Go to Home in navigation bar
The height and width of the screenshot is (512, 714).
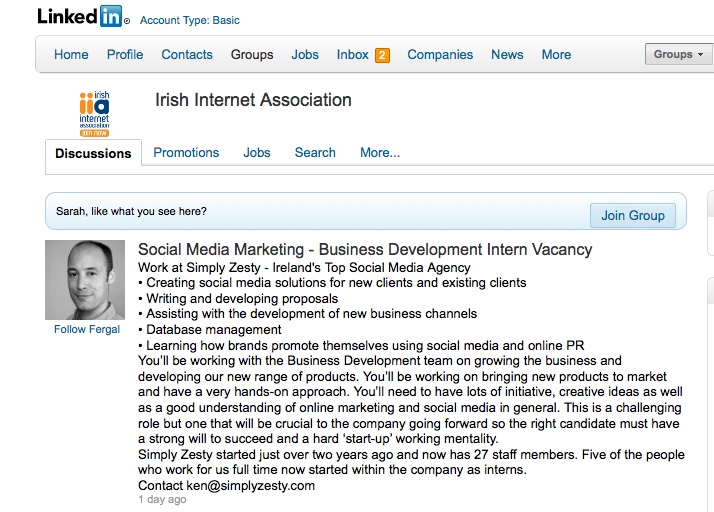pos(71,55)
